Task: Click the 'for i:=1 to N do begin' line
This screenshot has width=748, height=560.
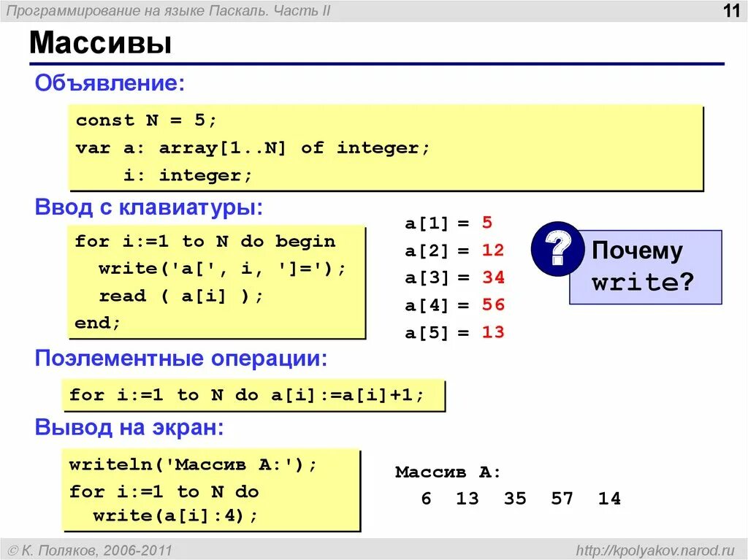Action: (205, 242)
